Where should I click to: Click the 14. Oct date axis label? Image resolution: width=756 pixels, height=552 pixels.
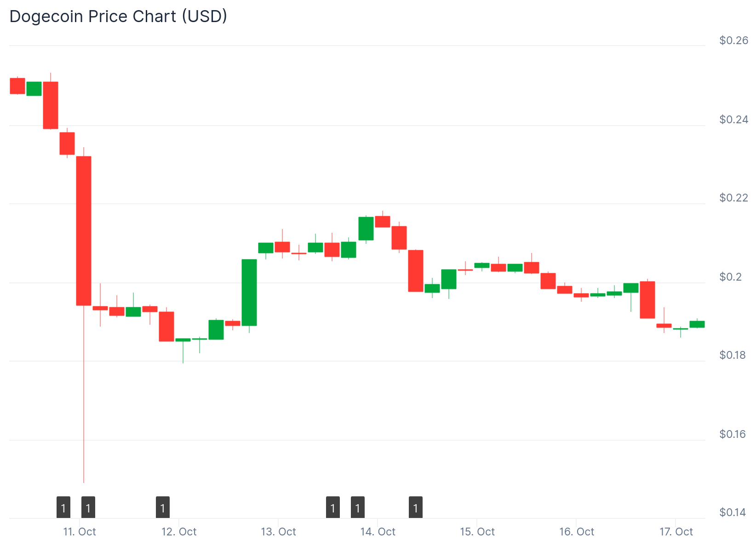click(x=378, y=532)
